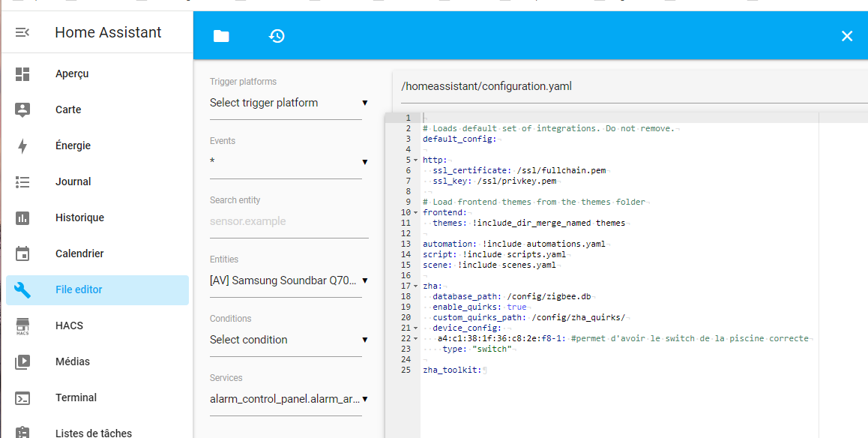This screenshot has height=438, width=868.
Task: Place cursor on ssl_key privkey.pem line
Action: (x=496, y=181)
